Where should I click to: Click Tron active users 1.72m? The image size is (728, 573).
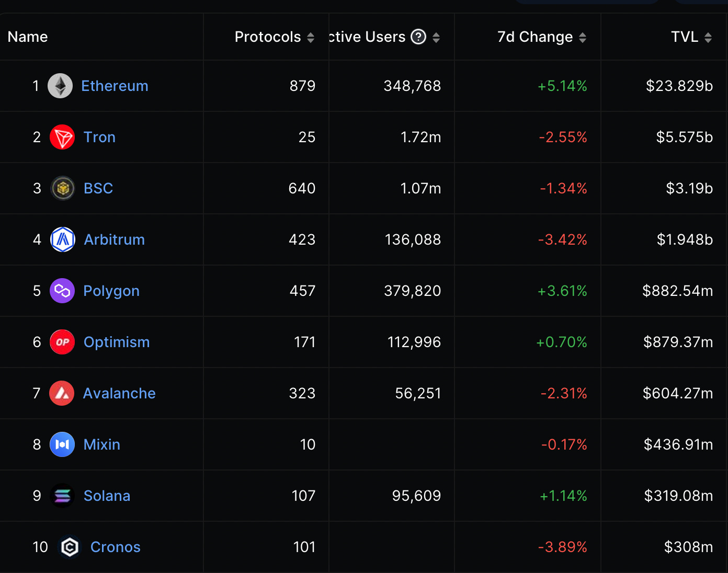click(x=421, y=137)
